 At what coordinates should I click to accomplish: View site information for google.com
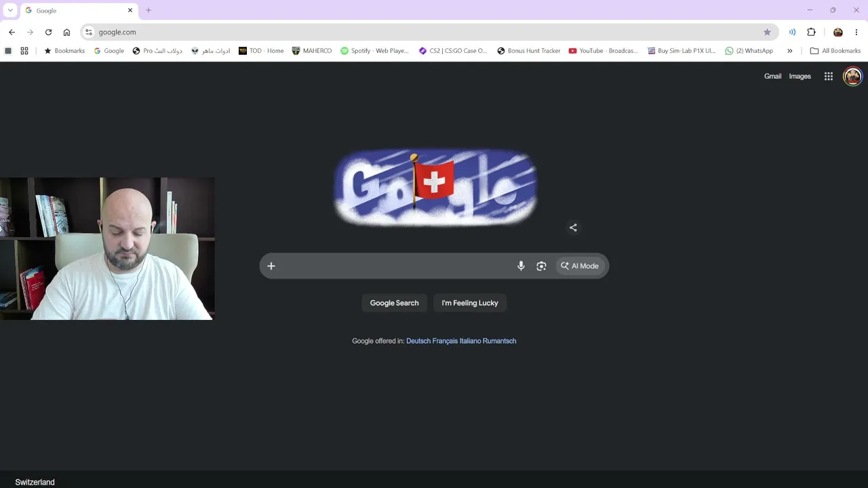click(89, 32)
